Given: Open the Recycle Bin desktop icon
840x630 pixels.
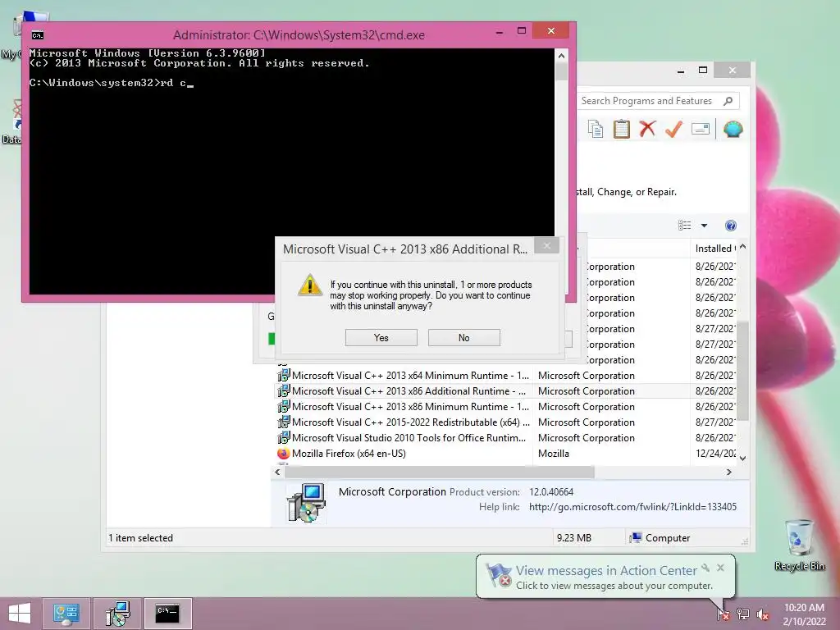Looking at the screenshot, I should click(799, 545).
